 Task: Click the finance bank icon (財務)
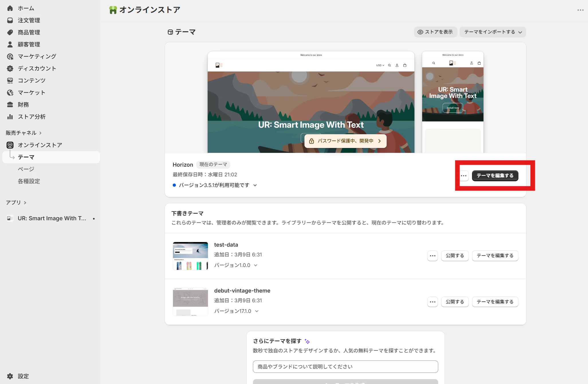(x=10, y=105)
